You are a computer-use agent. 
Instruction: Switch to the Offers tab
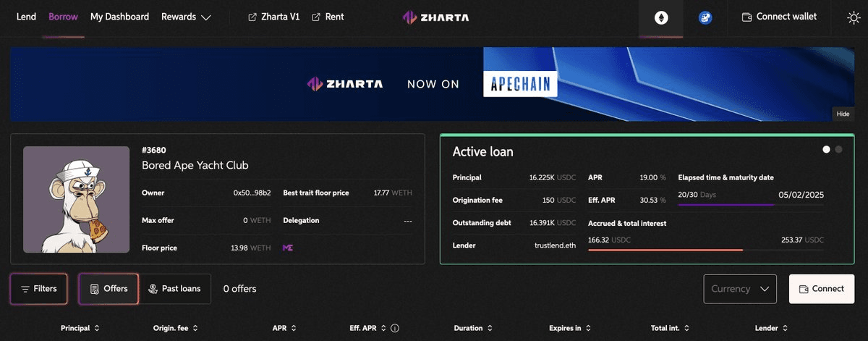click(x=109, y=289)
